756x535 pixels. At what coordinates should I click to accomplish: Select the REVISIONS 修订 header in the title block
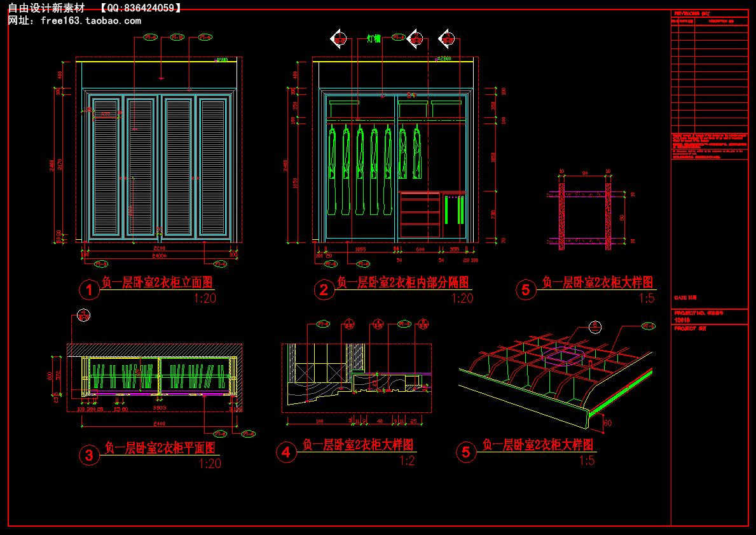pyautogui.click(x=692, y=14)
